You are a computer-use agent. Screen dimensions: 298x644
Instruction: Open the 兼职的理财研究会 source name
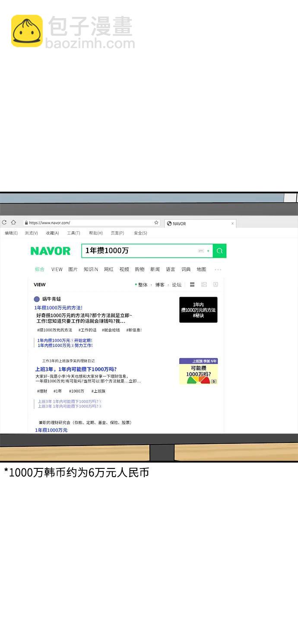[85, 422]
